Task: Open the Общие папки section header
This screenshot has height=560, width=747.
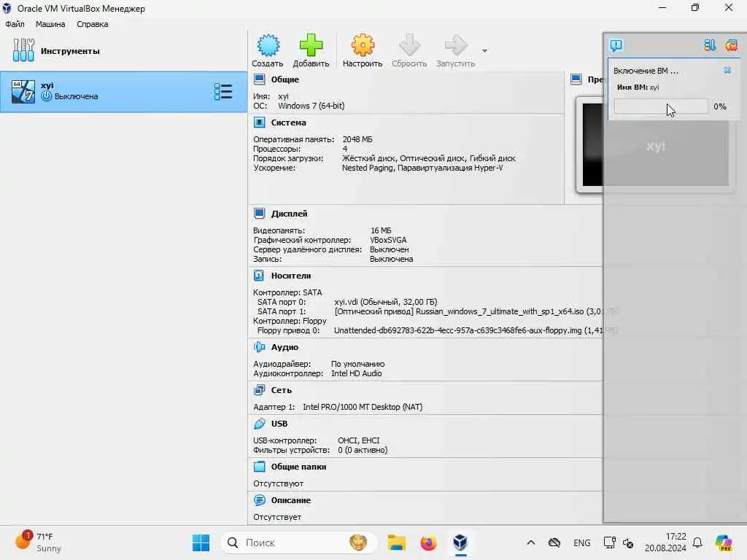Action: tap(298, 467)
